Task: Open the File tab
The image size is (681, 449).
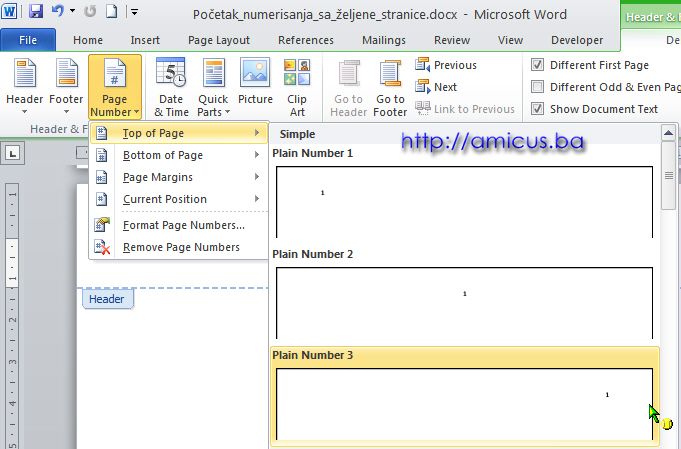Action: coord(28,40)
